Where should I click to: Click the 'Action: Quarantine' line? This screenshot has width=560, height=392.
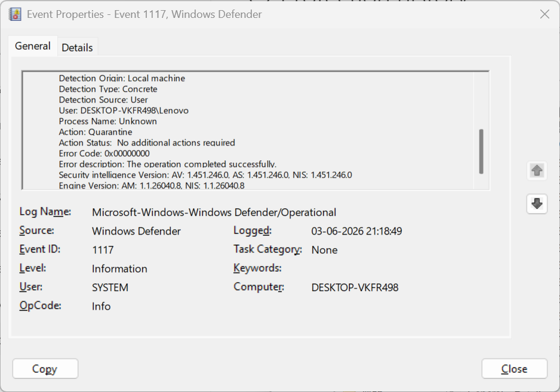96,132
